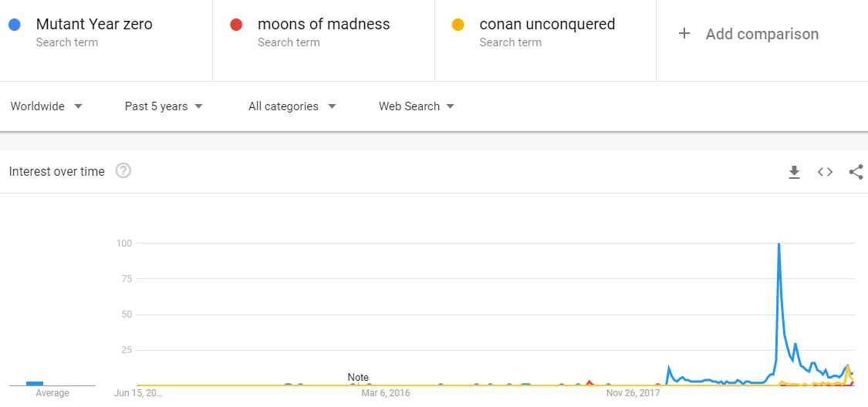Open the embed code icon
This screenshot has width=868, height=407.
pos(825,172)
